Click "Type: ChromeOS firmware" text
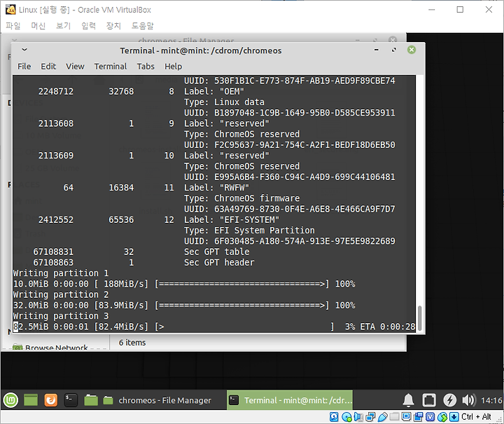 [241, 198]
